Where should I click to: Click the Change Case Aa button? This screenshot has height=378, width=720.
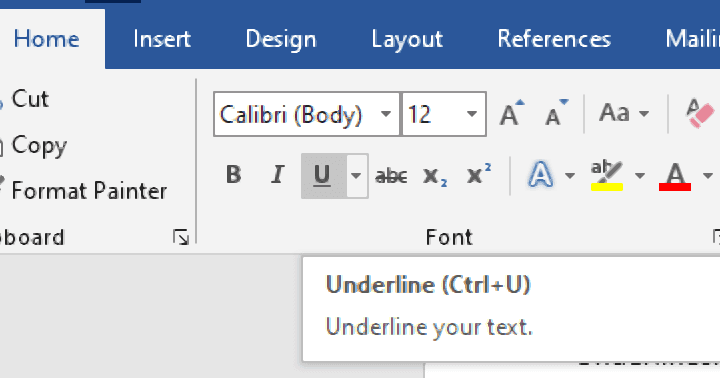(x=614, y=113)
